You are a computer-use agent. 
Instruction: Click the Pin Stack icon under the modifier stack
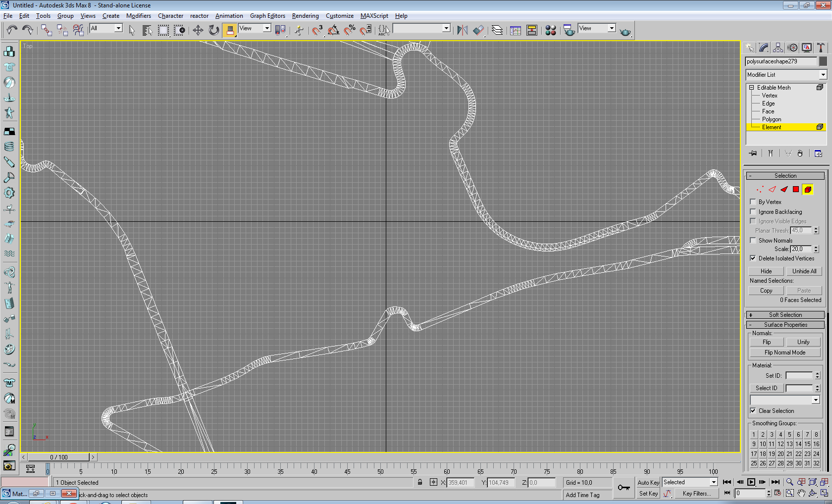(753, 153)
